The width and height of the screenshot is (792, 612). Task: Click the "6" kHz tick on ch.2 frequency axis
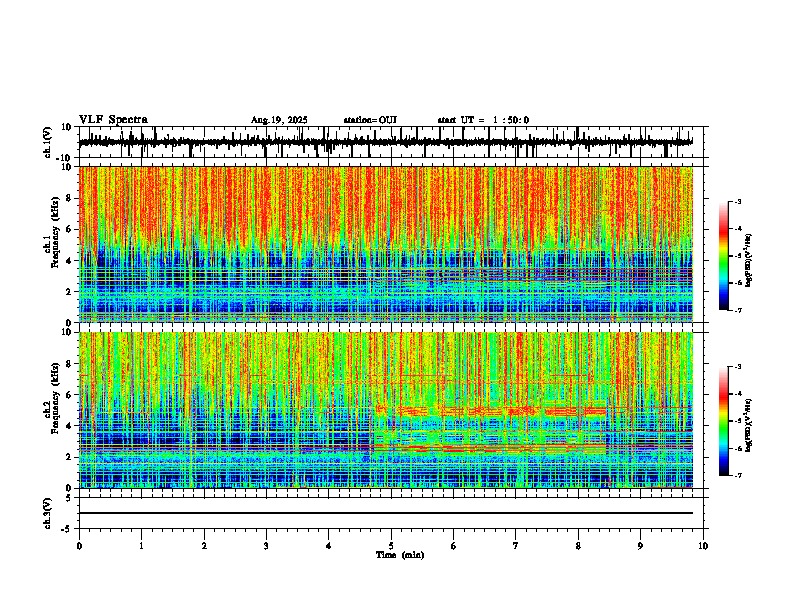pos(69,395)
